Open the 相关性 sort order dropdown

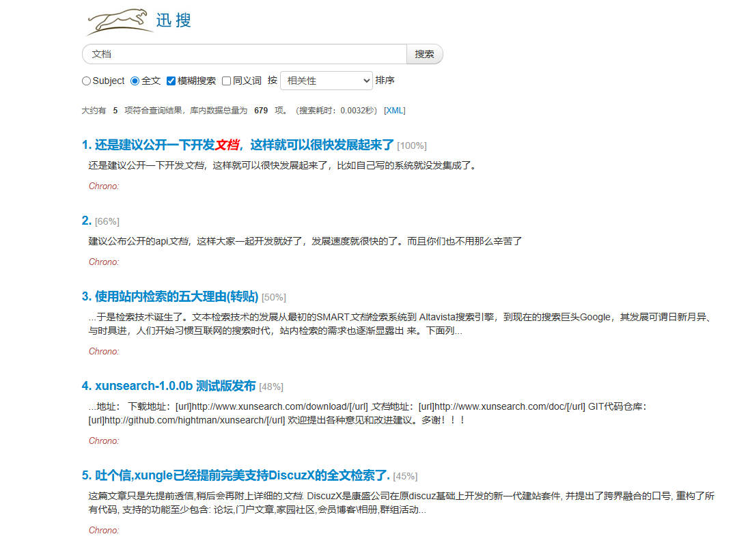tap(326, 81)
